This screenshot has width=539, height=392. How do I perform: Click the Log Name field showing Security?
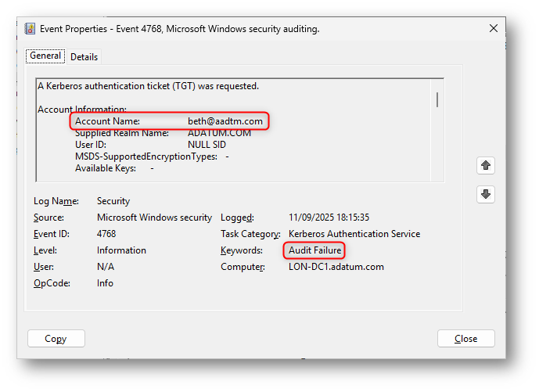point(113,201)
